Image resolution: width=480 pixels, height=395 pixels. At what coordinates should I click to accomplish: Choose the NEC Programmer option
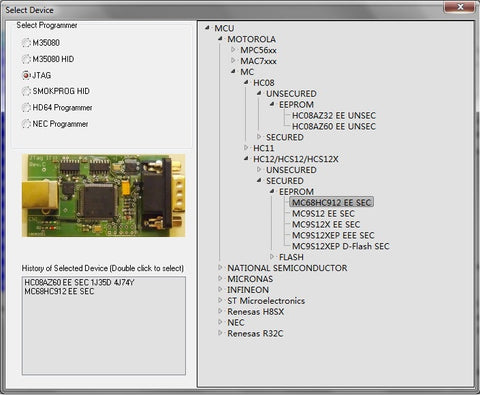point(26,124)
